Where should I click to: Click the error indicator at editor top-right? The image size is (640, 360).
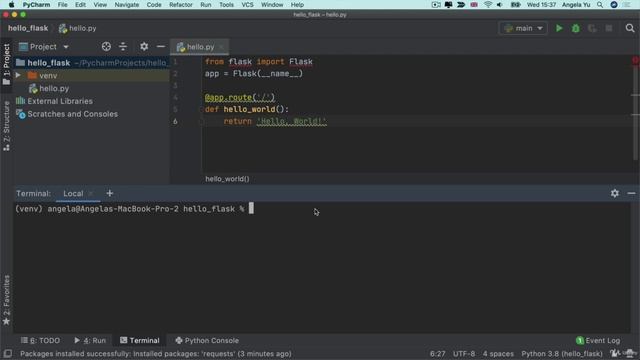[x=636, y=60]
